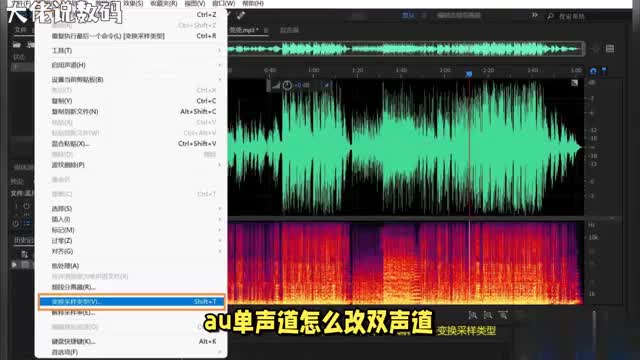This screenshot has height=360, width=640.
Task: Open the Tools (T) submenu
Action: pos(131,51)
